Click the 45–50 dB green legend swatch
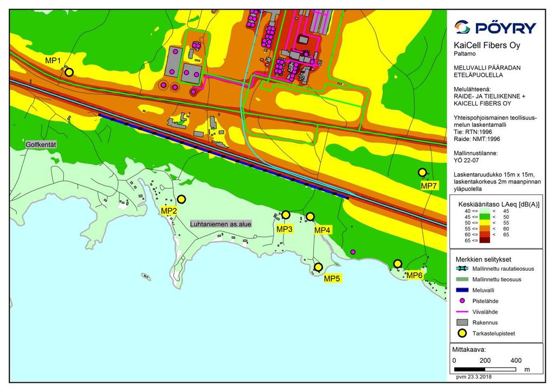The height and width of the screenshot is (392, 555). [x=485, y=217]
